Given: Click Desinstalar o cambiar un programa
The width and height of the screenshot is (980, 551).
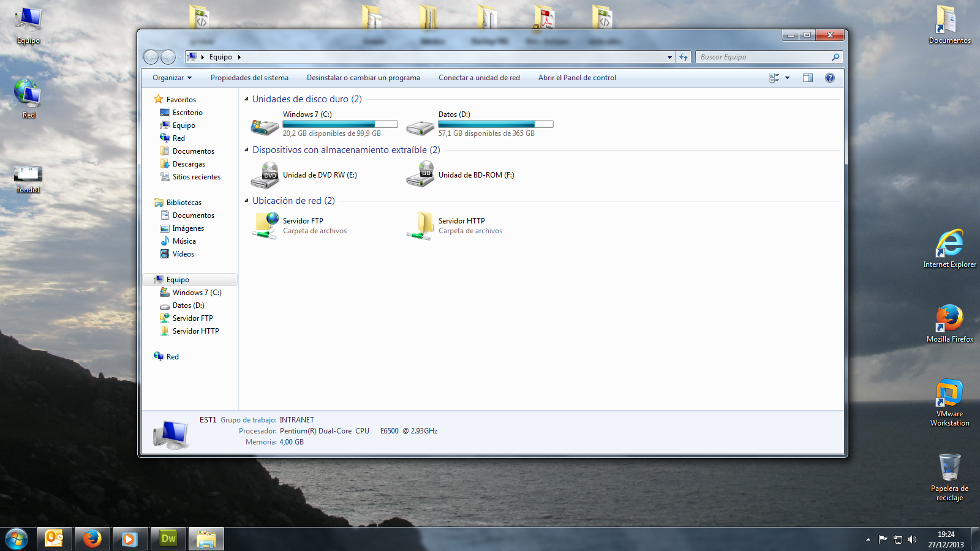Looking at the screenshot, I should (363, 78).
